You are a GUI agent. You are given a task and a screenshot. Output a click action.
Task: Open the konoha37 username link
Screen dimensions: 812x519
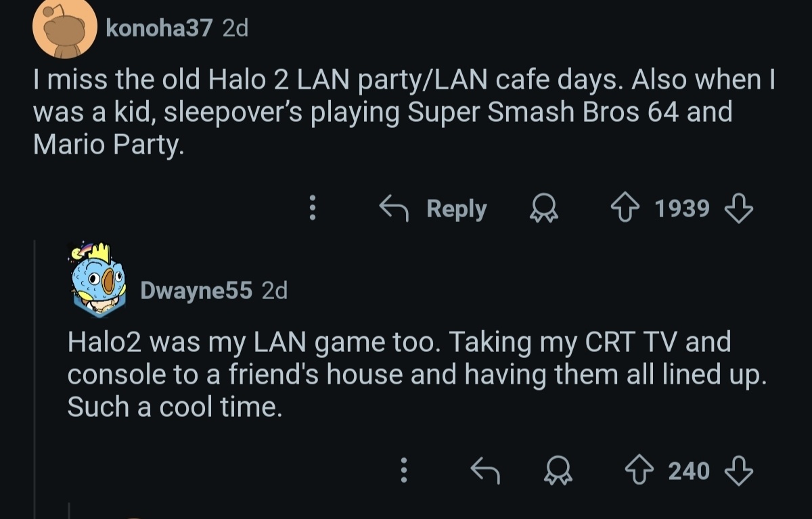click(159, 28)
